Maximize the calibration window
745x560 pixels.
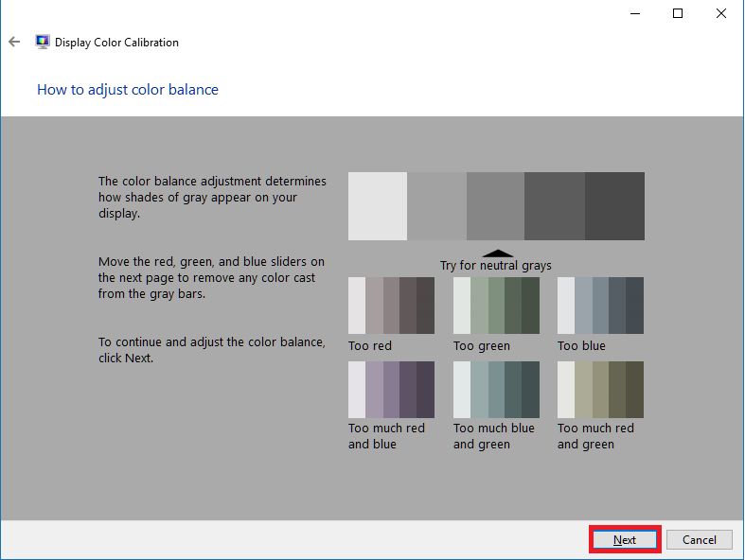678,13
